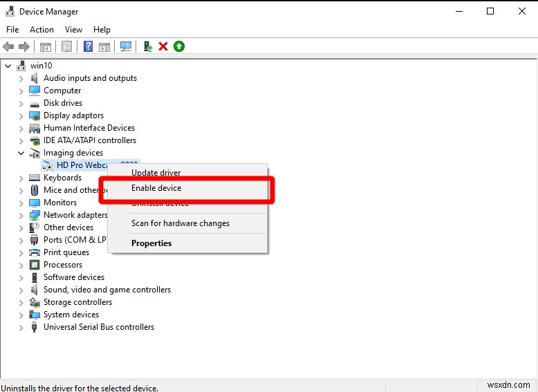Click the System devices icon

[35, 315]
